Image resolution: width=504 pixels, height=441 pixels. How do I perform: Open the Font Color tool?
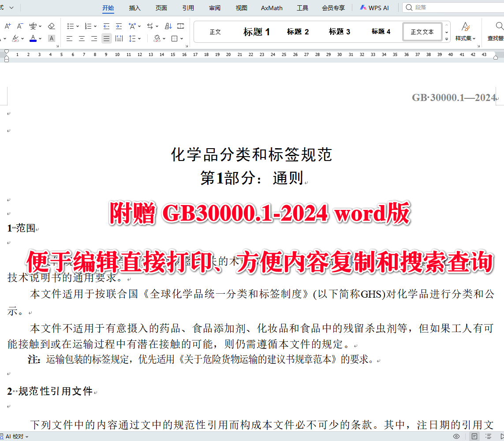pos(33,38)
